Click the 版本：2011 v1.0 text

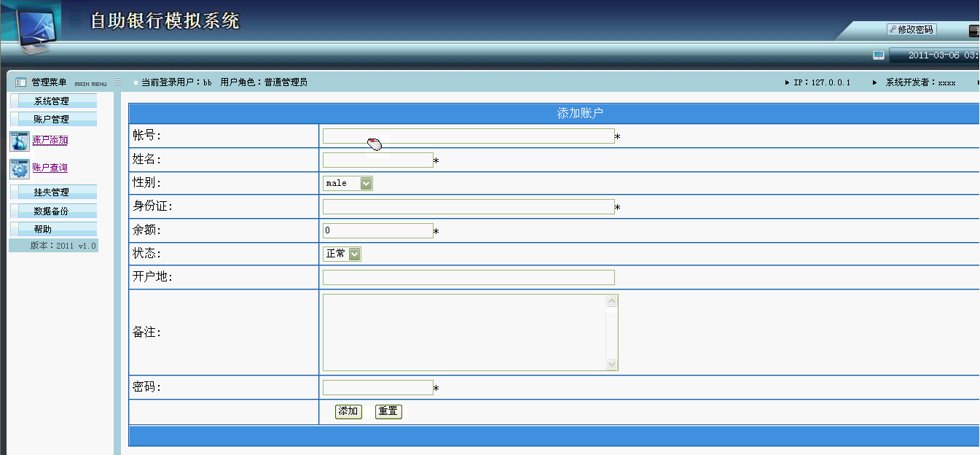[x=63, y=246]
